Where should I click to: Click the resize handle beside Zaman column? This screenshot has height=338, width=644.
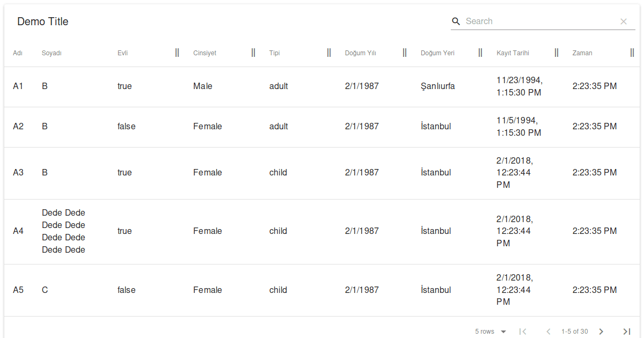(632, 53)
